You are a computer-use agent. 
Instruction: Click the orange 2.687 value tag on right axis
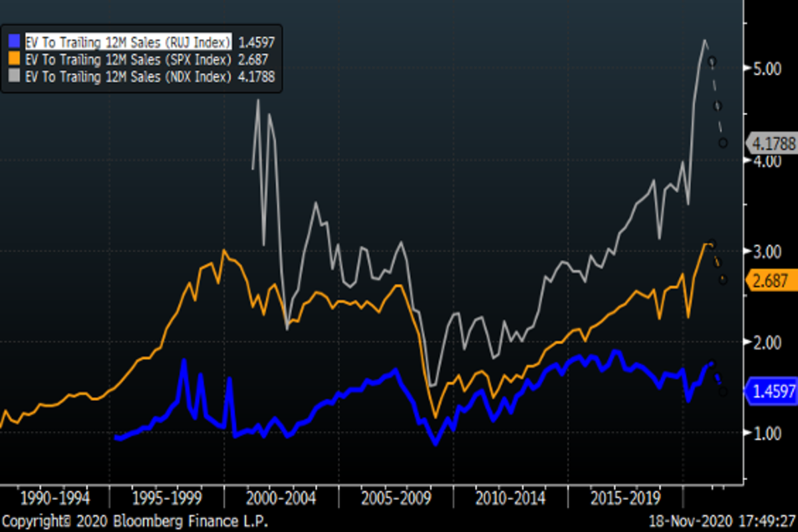click(771, 281)
